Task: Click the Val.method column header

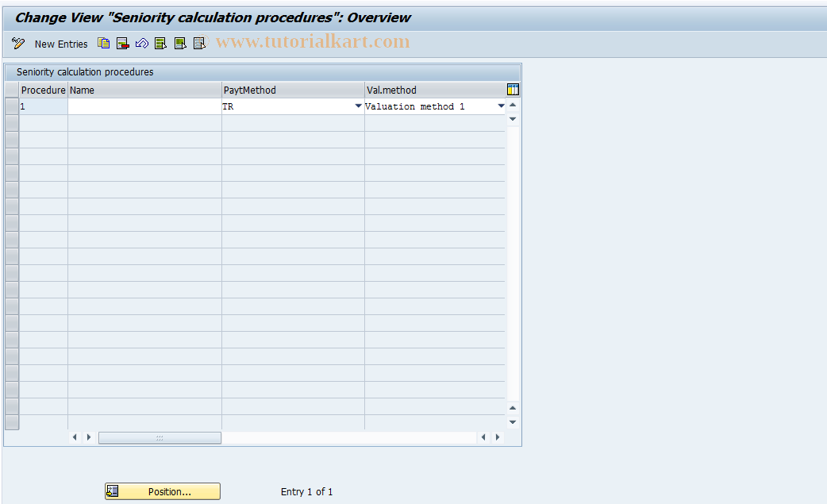Action: pos(435,90)
